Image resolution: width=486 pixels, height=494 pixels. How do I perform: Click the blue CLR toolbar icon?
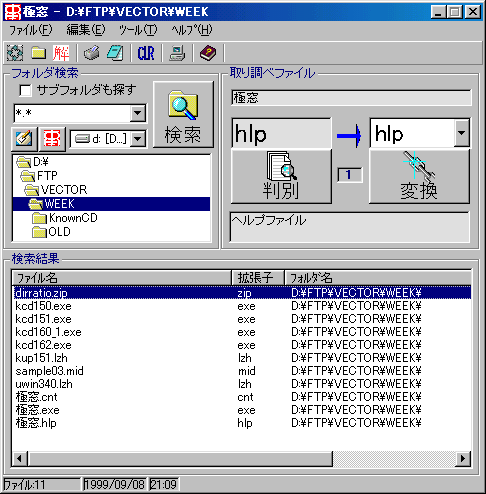click(146, 53)
